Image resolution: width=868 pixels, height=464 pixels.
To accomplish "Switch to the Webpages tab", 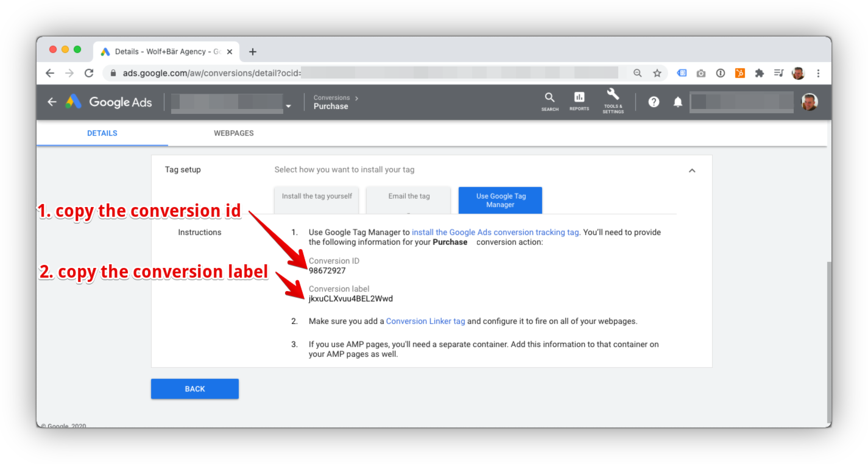I will 234,133.
